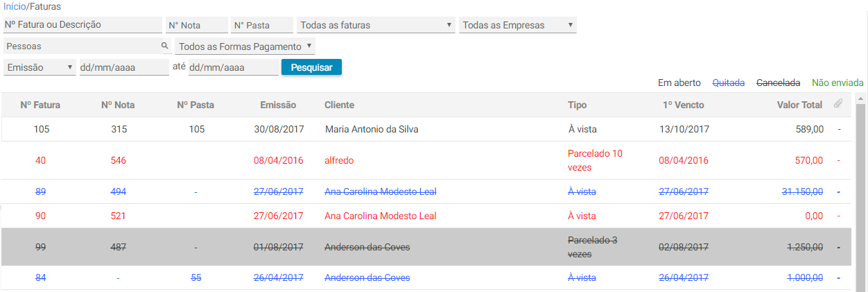The width and height of the screenshot is (868, 292).
Task: Select the start date dd/mm/aaaa field
Action: 124,67
